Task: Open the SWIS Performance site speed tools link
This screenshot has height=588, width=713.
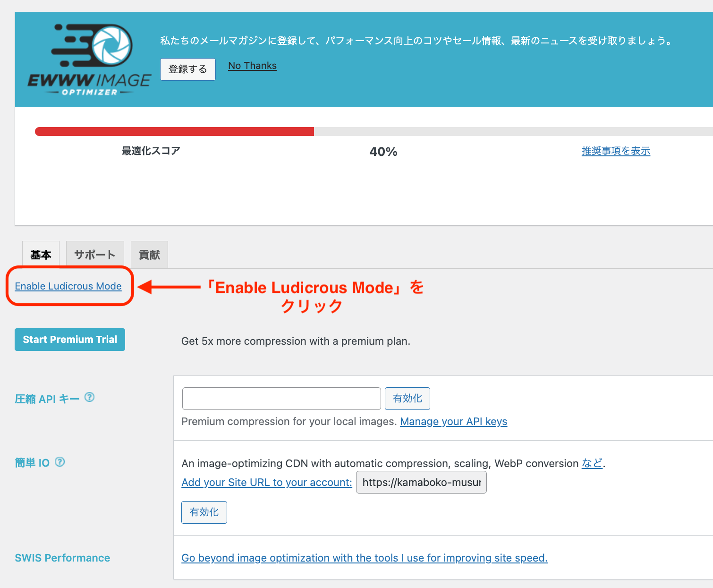Action: pyautogui.click(x=365, y=558)
